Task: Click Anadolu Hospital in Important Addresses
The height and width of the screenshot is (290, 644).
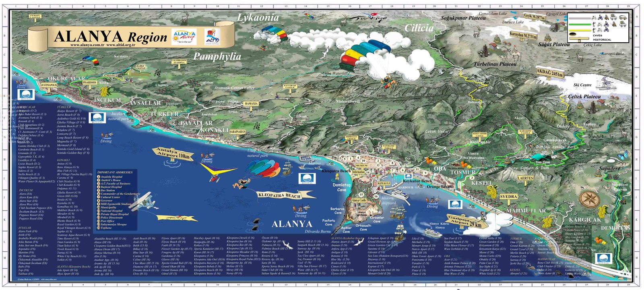Action: click(111, 177)
